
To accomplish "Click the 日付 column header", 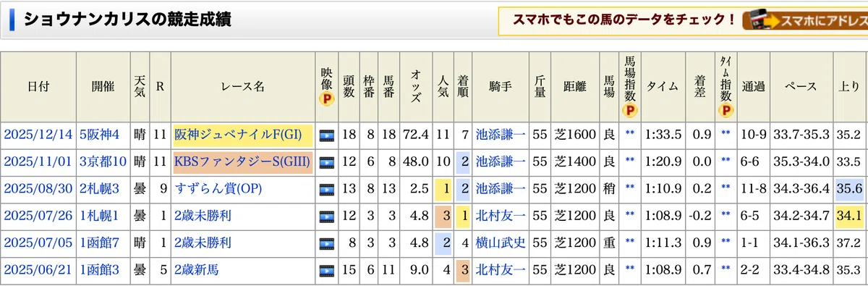I will coord(39,86).
